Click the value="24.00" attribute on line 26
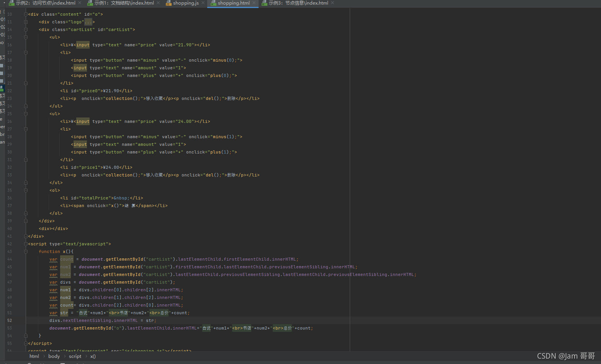 tap(177, 121)
